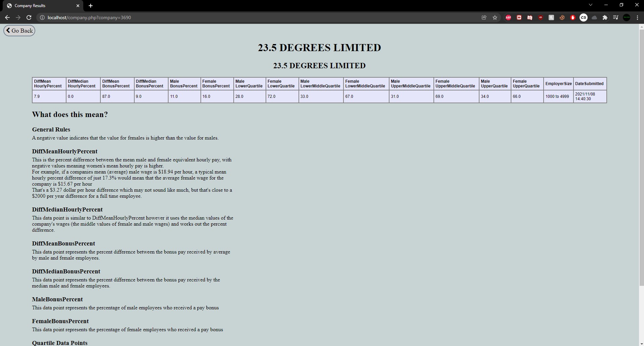This screenshot has height=346, width=644.
Task: Click the Female BonusPercent column header
Action: tap(217, 84)
